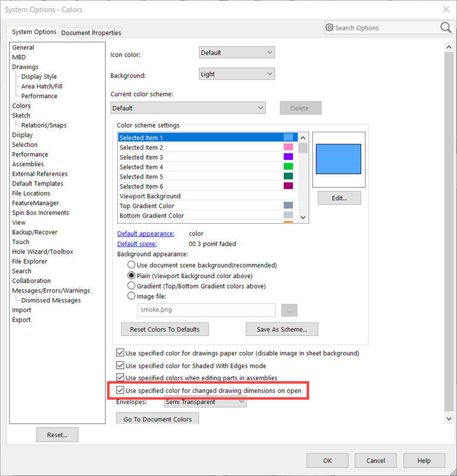
Task: Click dialog scrollbar down arrow
Action: coord(449,419)
